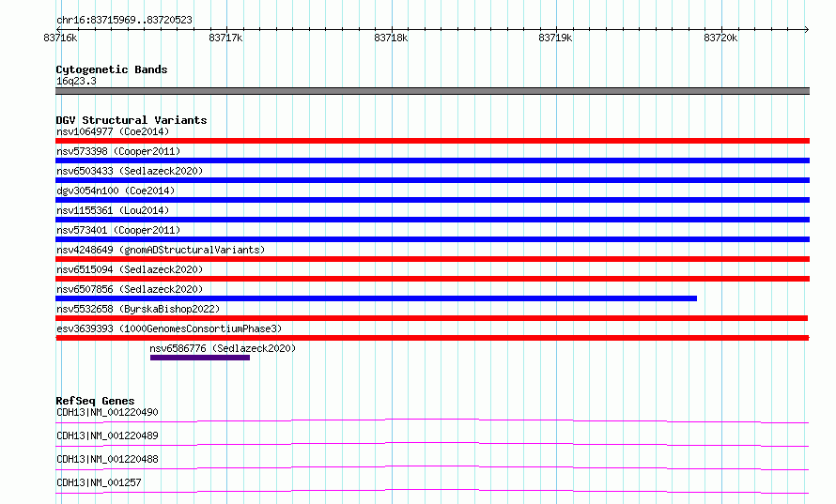Select the red bar for nsv4248649
The image size is (836, 504).
432,259
